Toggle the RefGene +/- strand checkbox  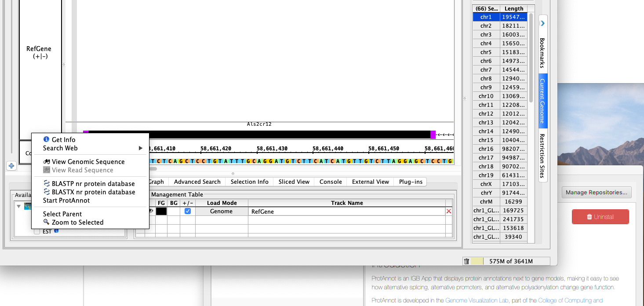188,211
